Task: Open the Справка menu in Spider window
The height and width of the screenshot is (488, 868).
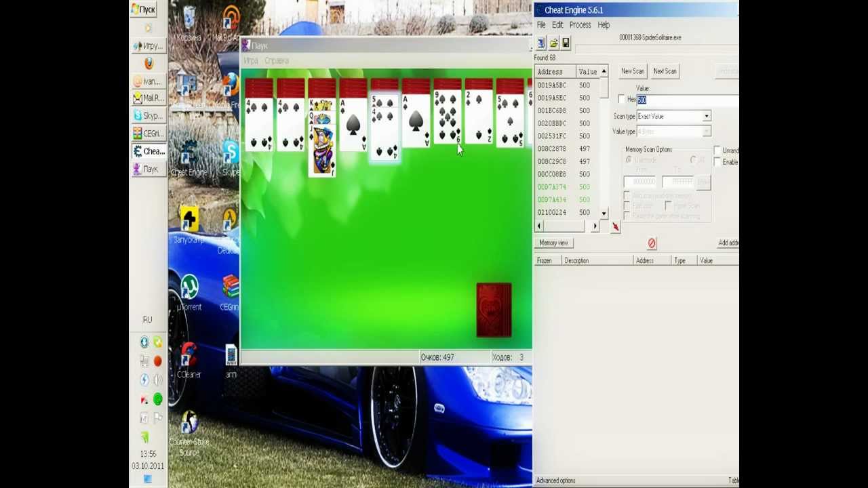Action: coord(277,61)
